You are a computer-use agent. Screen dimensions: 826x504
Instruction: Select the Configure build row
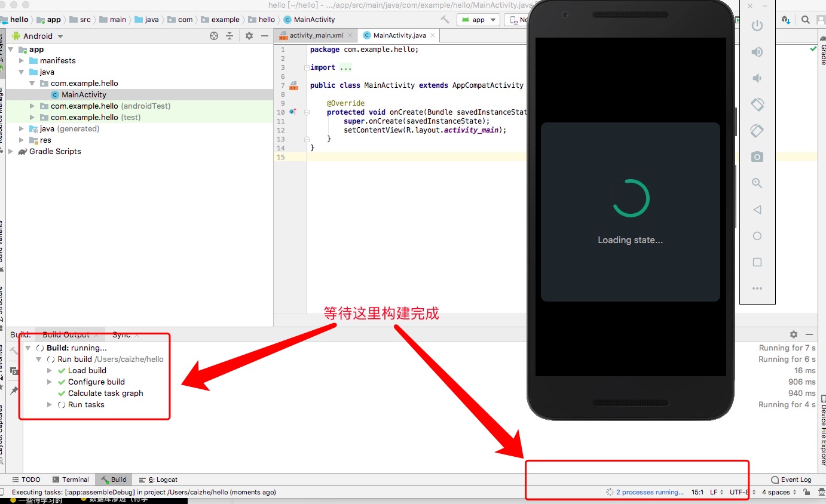click(96, 382)
